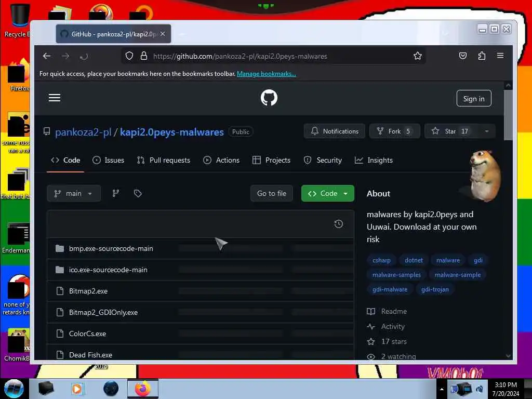Image resolution: width=532 pixels, height=399 pixels.
Task: Click the URL address bar field
Action: tap(273, 56)
